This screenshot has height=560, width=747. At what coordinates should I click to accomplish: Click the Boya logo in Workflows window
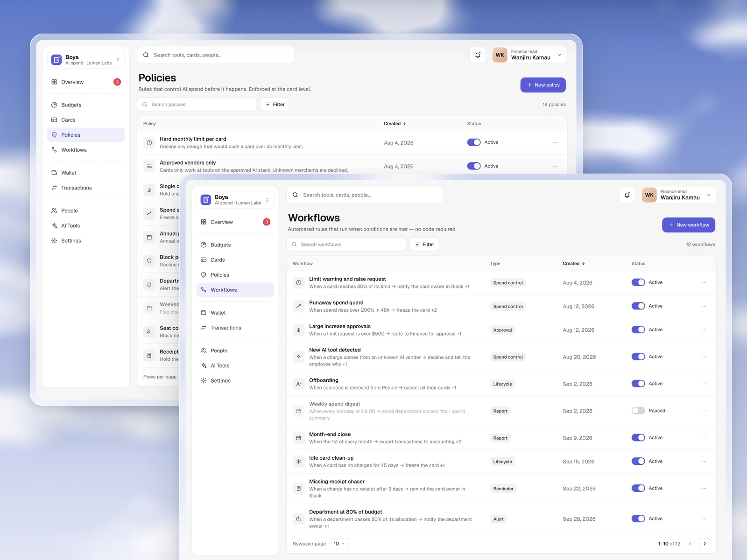pos(206,200)
